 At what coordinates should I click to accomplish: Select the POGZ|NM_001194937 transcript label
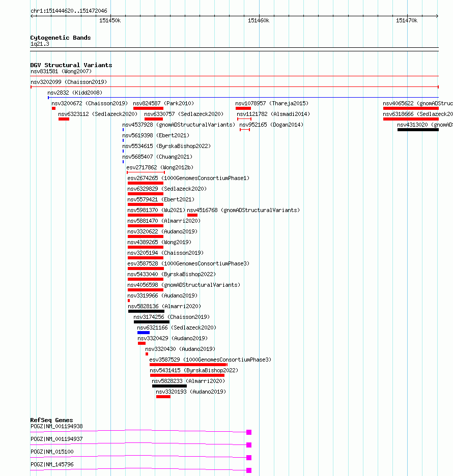[57, 439]
